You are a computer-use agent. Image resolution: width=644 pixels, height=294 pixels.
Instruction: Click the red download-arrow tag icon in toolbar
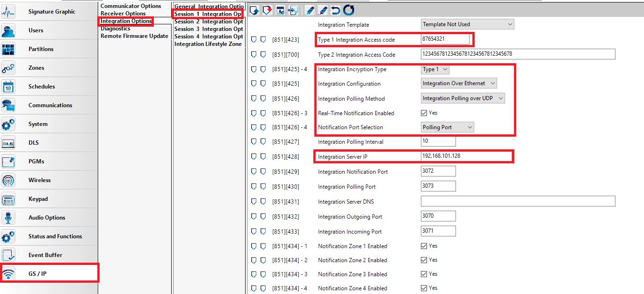tap(267, 10)
